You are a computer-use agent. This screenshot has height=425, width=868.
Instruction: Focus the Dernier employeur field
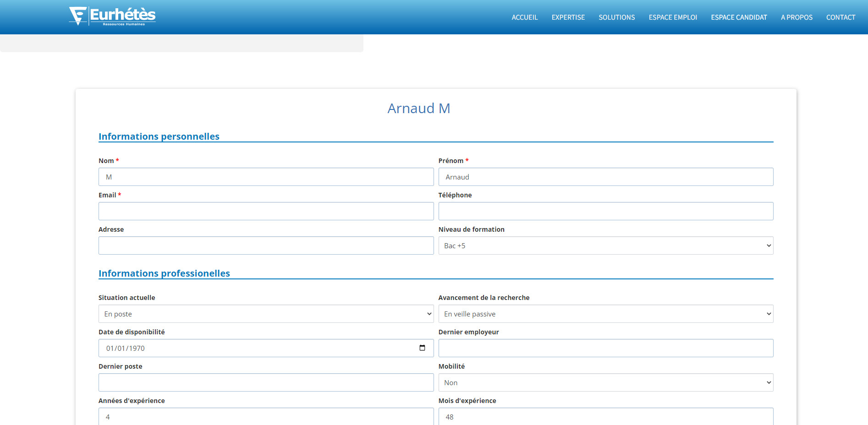[x=606, y=348]
